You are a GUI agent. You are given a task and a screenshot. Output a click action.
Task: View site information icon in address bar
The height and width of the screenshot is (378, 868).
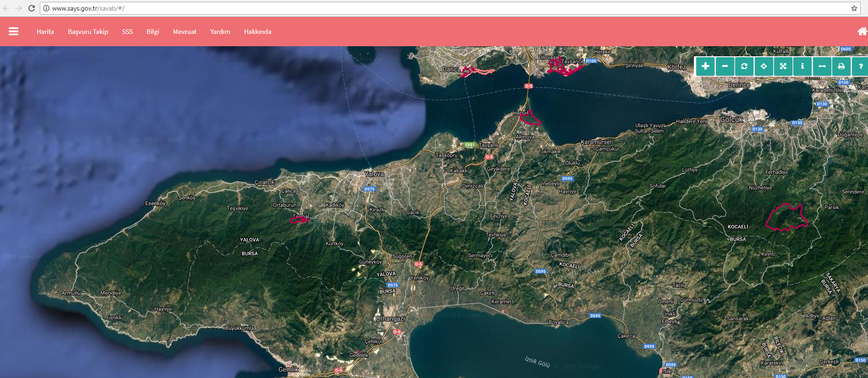pyautogui.click(x=46, y=8)
